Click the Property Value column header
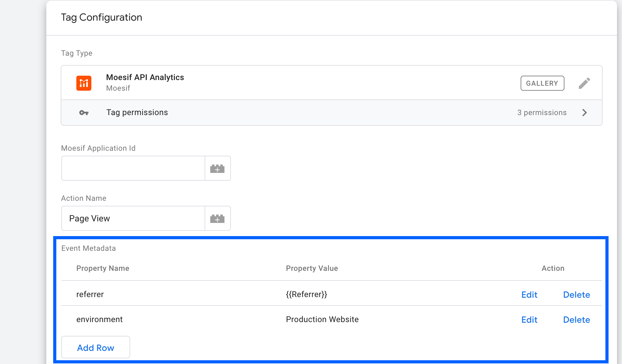 pyautogui.click(x=312, y=268)
